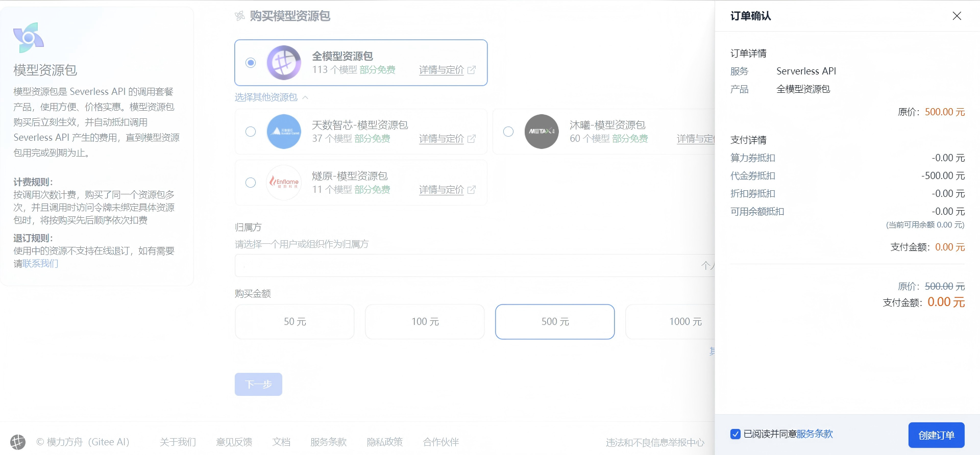Click the 全模型资源包 globe icon
Screen dimensions: 980x455
tap(284, 63)
